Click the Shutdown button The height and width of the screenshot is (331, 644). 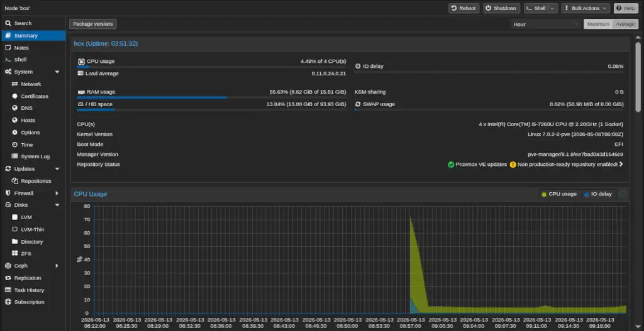click(501, 8)
